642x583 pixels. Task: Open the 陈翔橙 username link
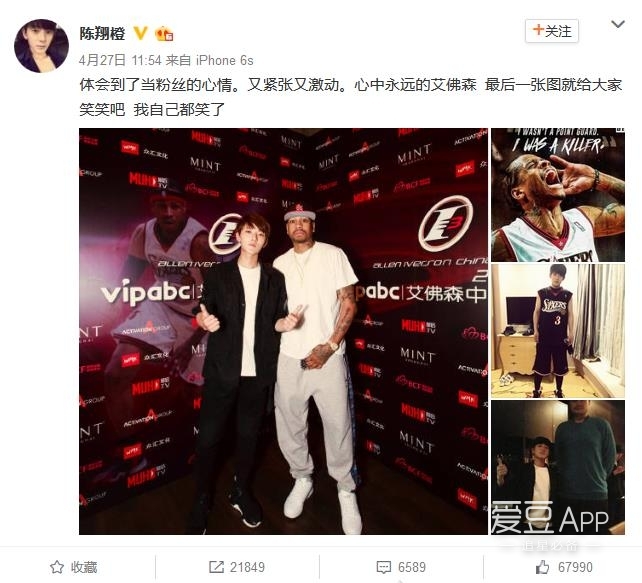point(102,33)
